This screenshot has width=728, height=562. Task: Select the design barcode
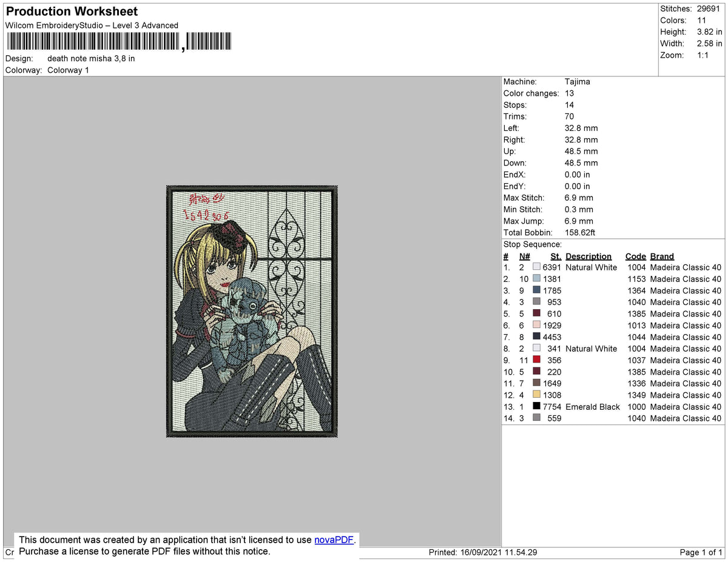(x=118, y=41)
